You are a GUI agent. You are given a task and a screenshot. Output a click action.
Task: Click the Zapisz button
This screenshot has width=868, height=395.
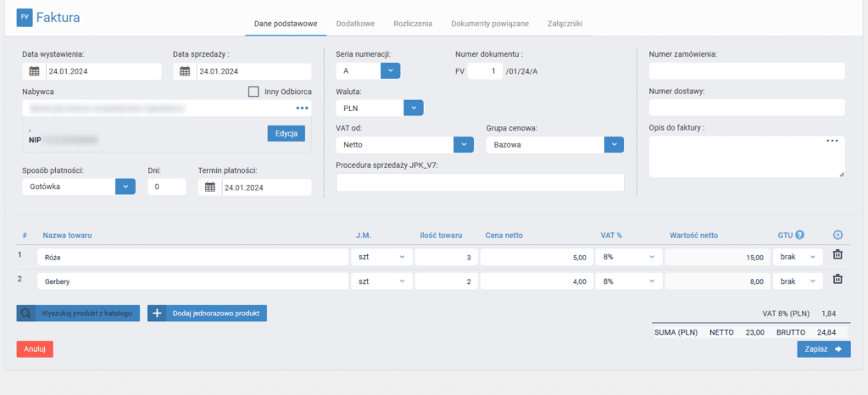pos(823,348)
